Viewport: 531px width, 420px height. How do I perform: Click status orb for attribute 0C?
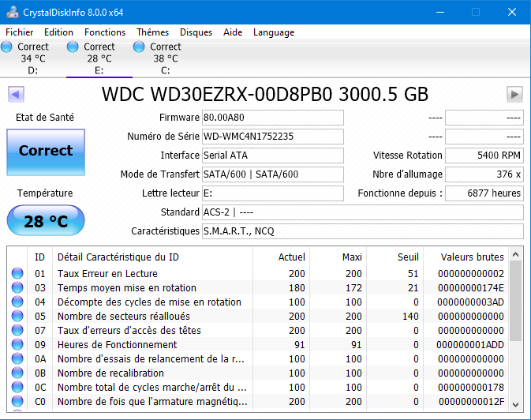pyautogui.click(x=17, y=387)
